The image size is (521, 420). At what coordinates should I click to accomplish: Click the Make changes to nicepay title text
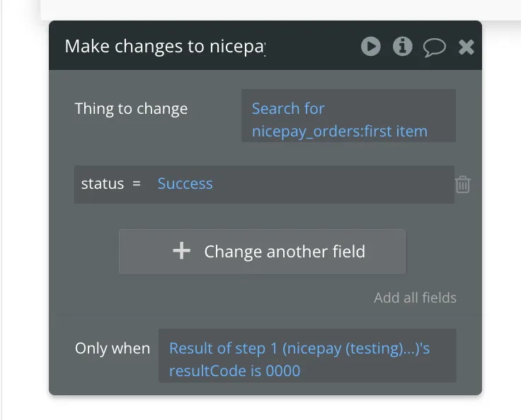(165, 47)
